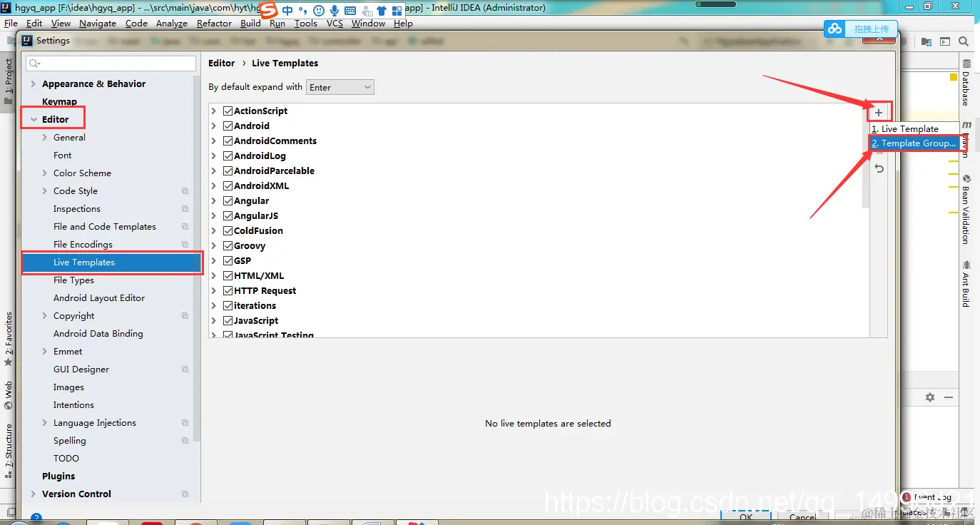Open the Bean Validation tool window

pyautogui.click(x=966, y=210)
